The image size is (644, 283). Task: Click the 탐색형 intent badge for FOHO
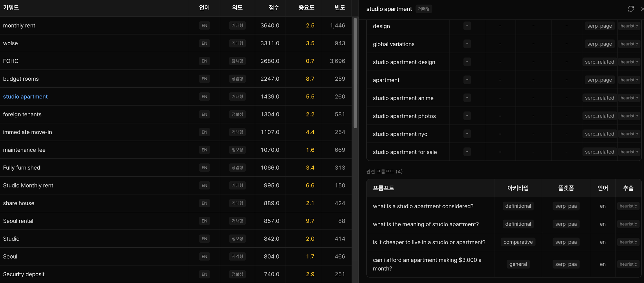237,61
